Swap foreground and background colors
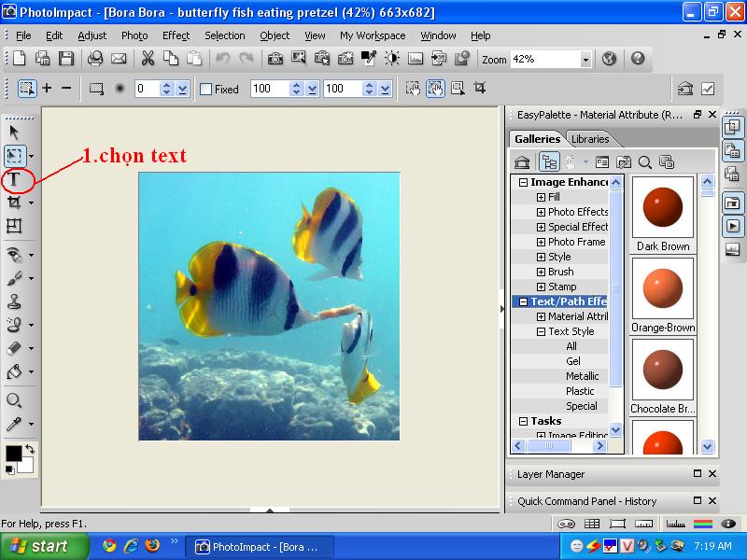 point(30,449)
